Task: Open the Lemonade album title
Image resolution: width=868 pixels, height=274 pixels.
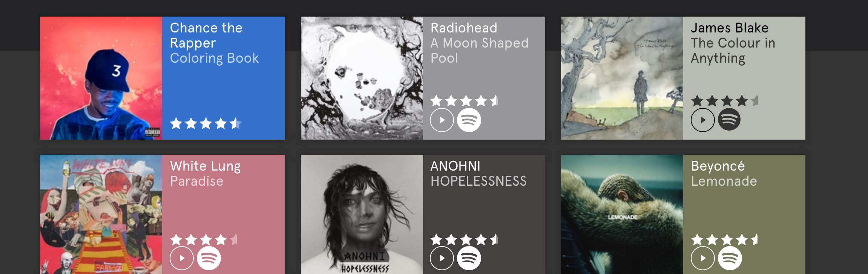Action: coord(724,181)
